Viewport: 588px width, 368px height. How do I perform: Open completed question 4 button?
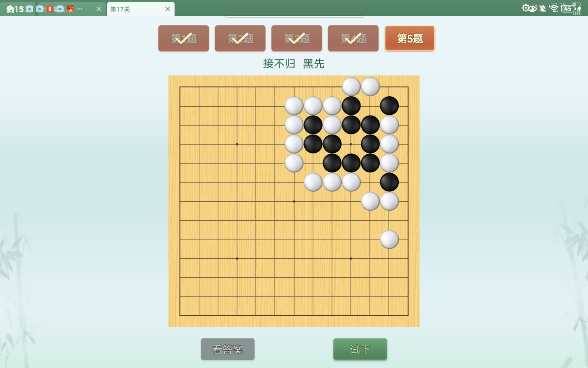[353, 38]
